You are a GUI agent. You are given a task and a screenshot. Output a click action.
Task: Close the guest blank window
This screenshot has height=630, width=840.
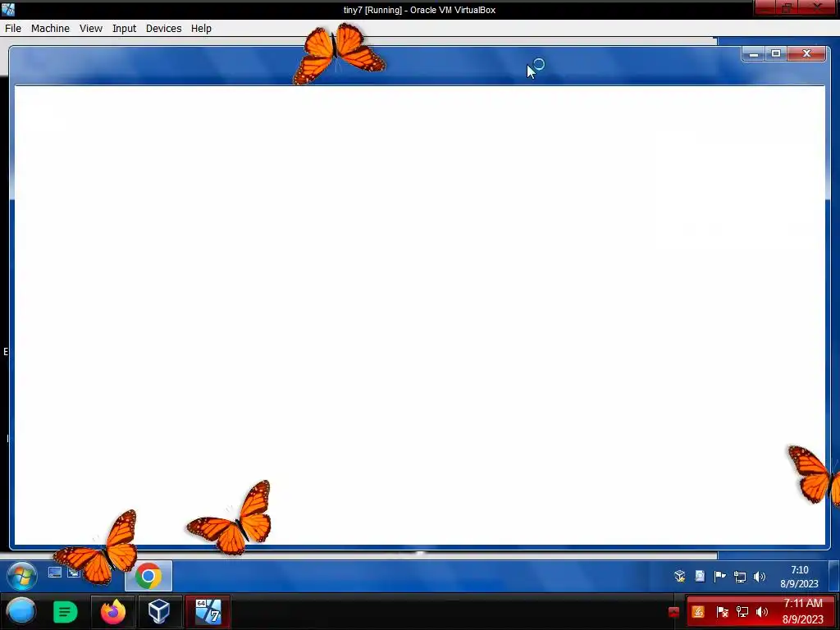click(806, 53)
